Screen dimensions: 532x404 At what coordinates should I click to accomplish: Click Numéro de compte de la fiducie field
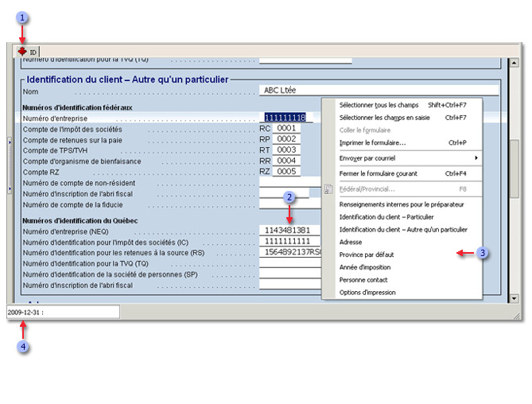[x=290, y=204]
